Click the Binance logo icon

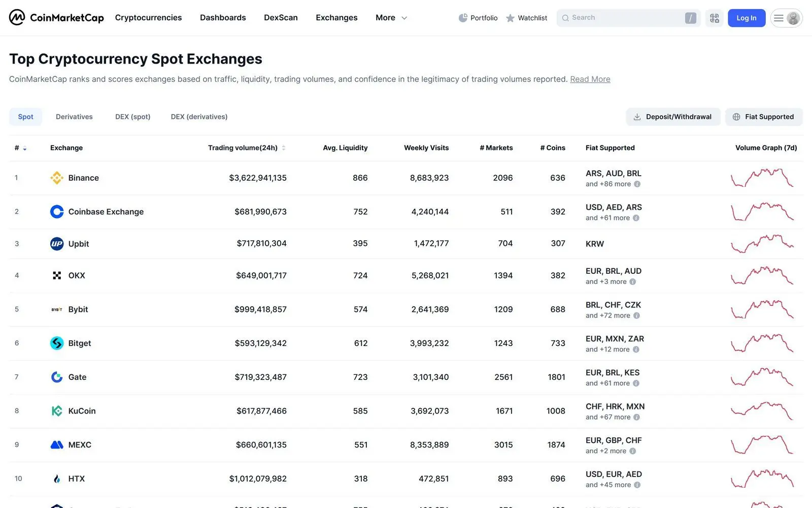click(57, 178)
